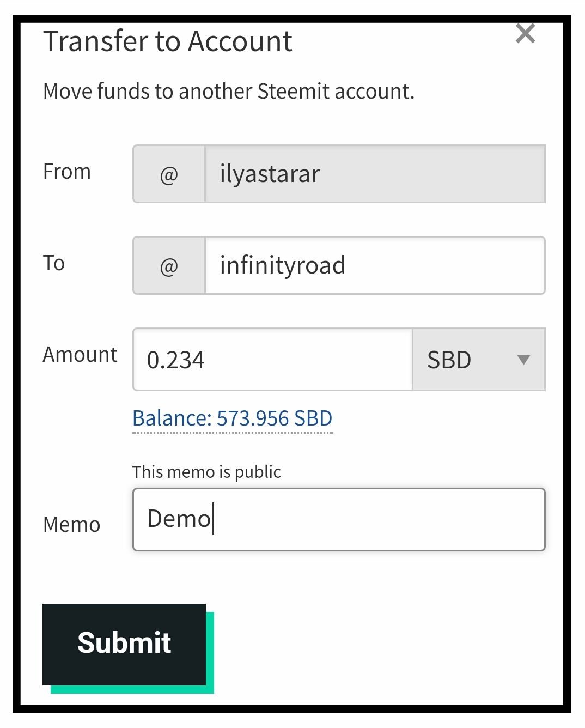Click the This memo is public note
The width and height of the screenshot is (585, 728).
206,472
